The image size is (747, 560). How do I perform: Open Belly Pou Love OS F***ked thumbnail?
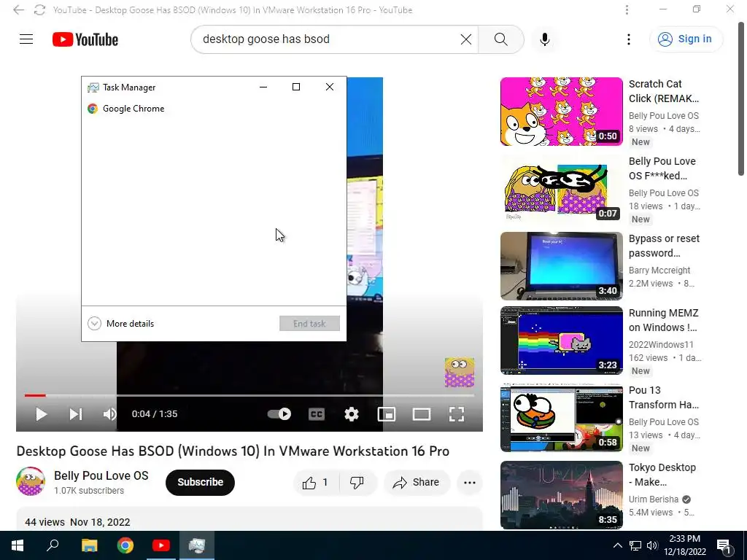(x=561, y=187)
